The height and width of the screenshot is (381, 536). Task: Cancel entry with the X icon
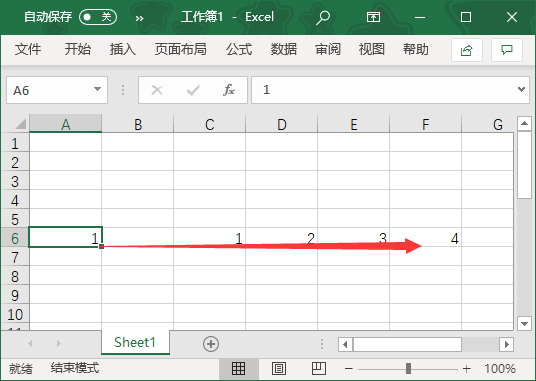(157, 90)
